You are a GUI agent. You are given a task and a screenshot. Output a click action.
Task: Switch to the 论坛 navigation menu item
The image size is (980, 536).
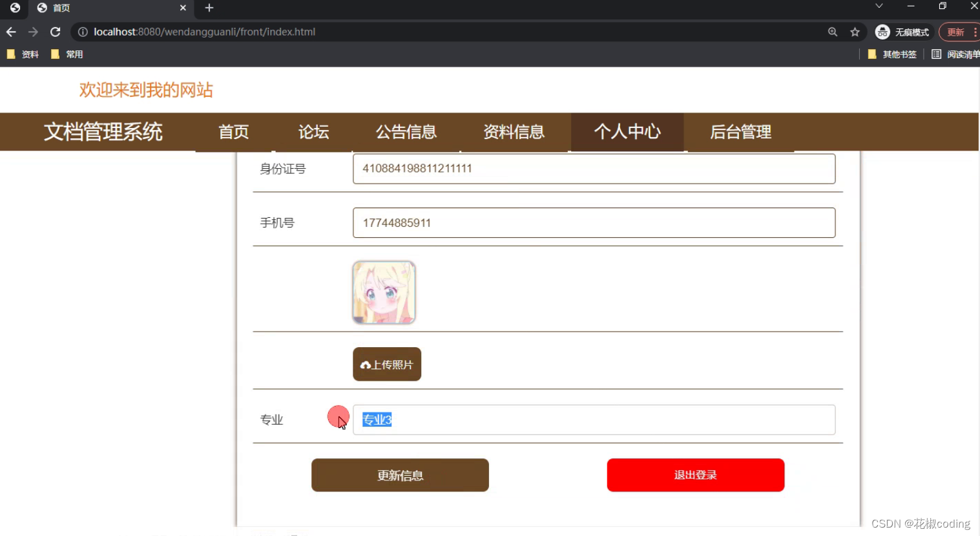(x=313, y=132)
